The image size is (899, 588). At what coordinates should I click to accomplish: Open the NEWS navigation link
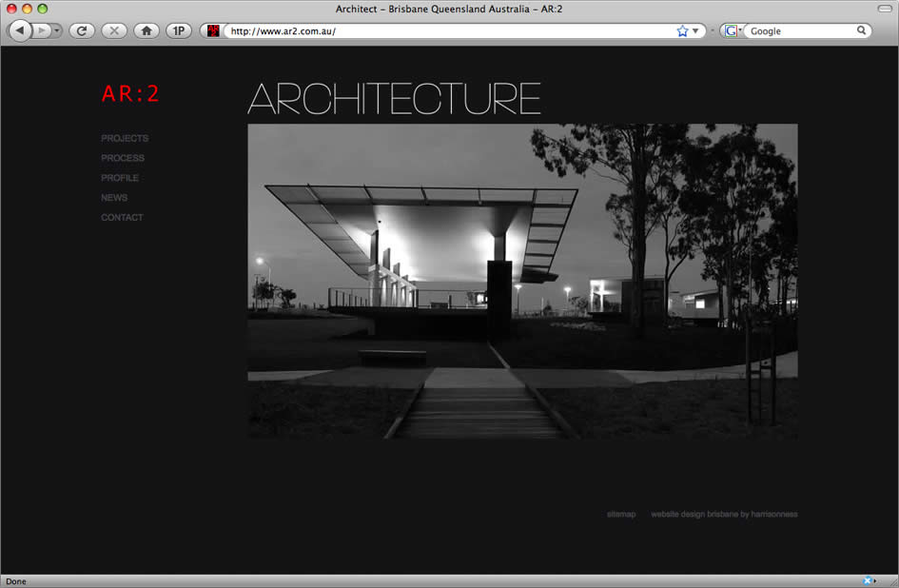click(114, 197)
